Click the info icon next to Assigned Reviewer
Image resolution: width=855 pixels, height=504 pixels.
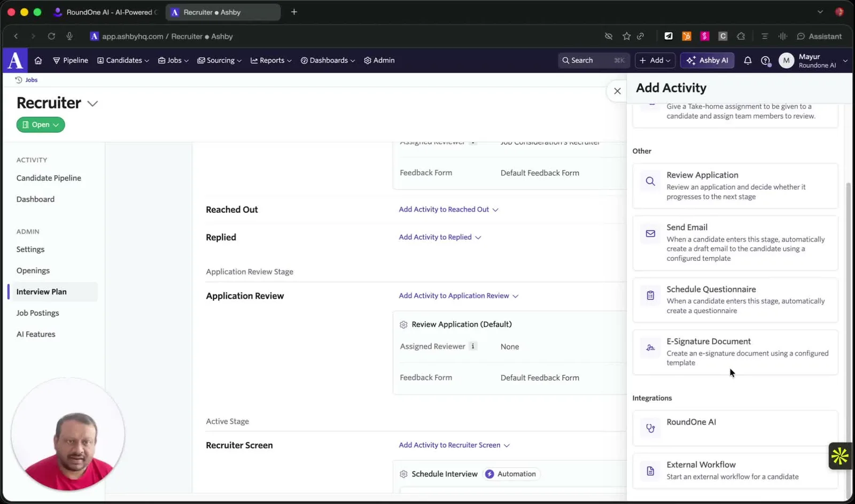[x=473, y=346]
